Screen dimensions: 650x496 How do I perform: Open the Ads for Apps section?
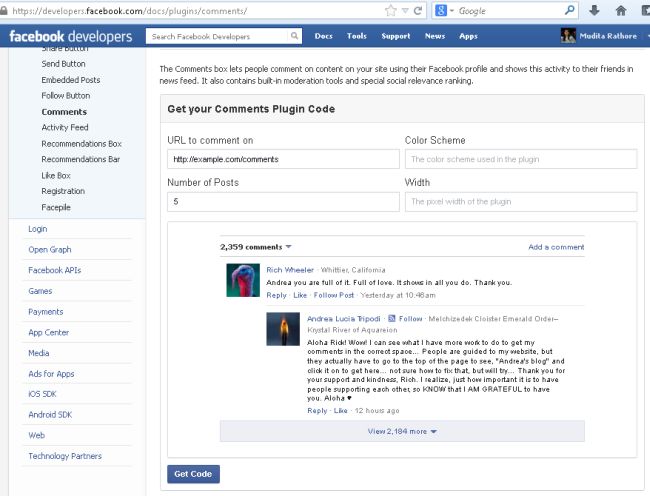pyautogui.click(x=51, y=374)
